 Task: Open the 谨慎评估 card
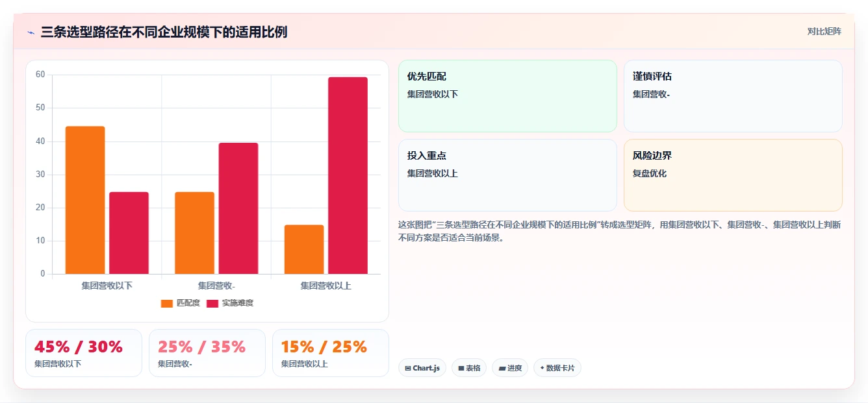click(733, 96)
